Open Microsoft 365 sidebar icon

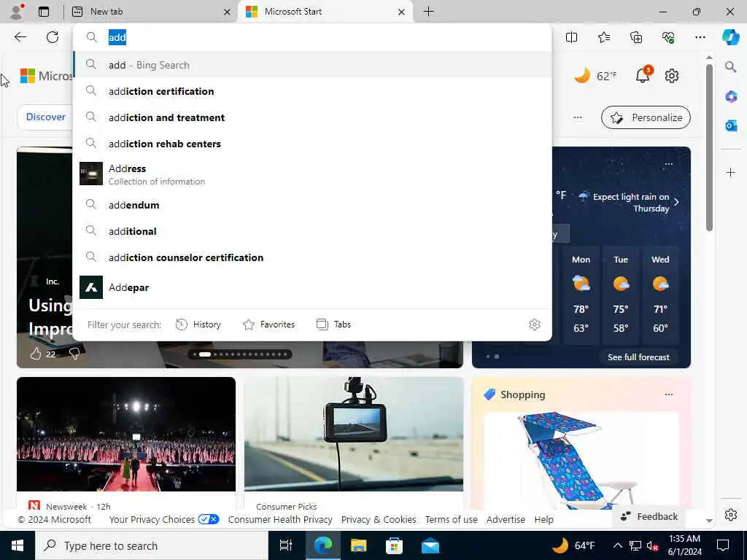point(731,96)
